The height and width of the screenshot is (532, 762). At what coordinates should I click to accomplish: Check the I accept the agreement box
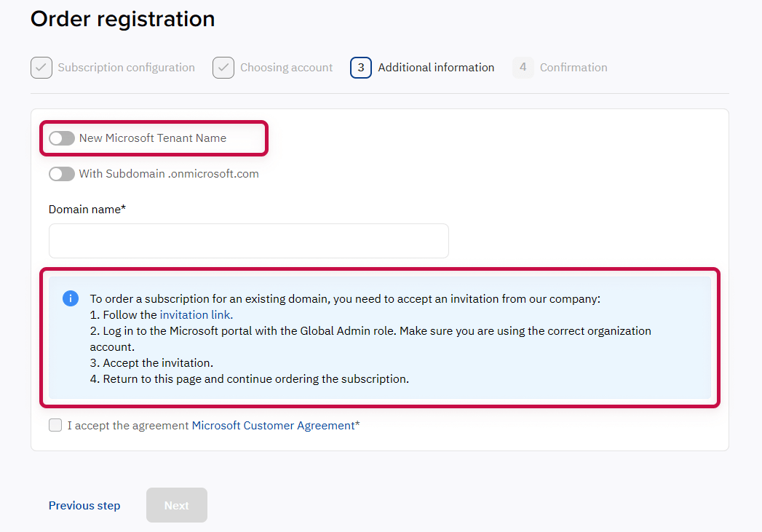[x=55, y=425]
